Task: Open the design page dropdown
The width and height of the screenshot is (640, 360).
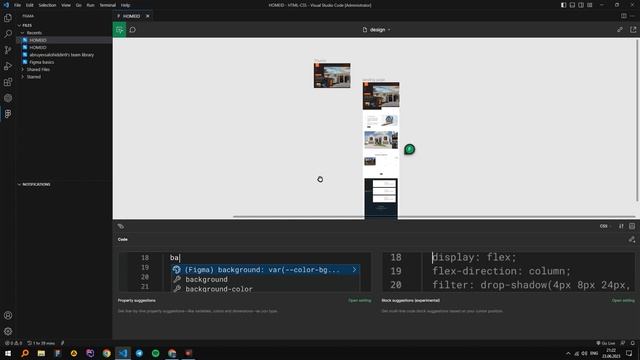Action: 376,30
